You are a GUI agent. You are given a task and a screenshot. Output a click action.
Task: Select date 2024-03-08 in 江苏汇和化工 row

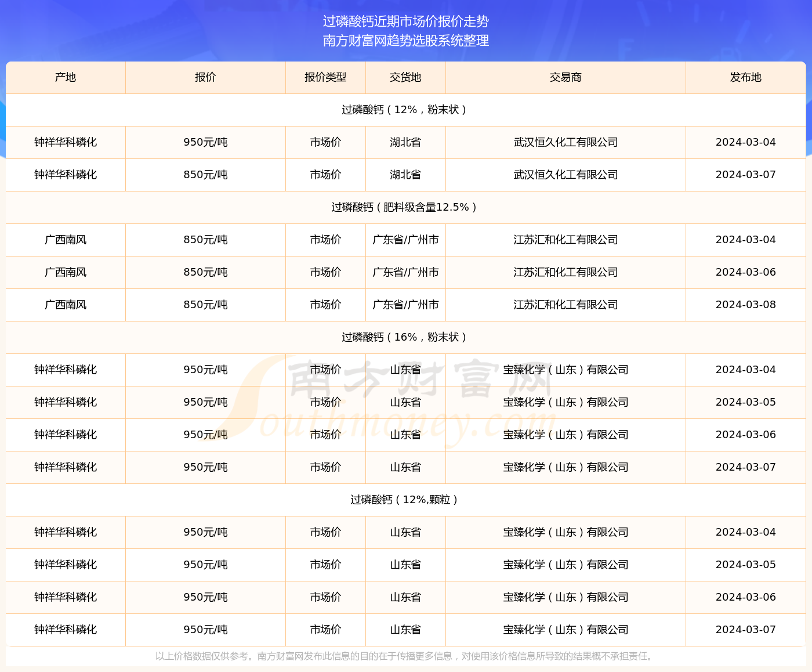(746, 305)
